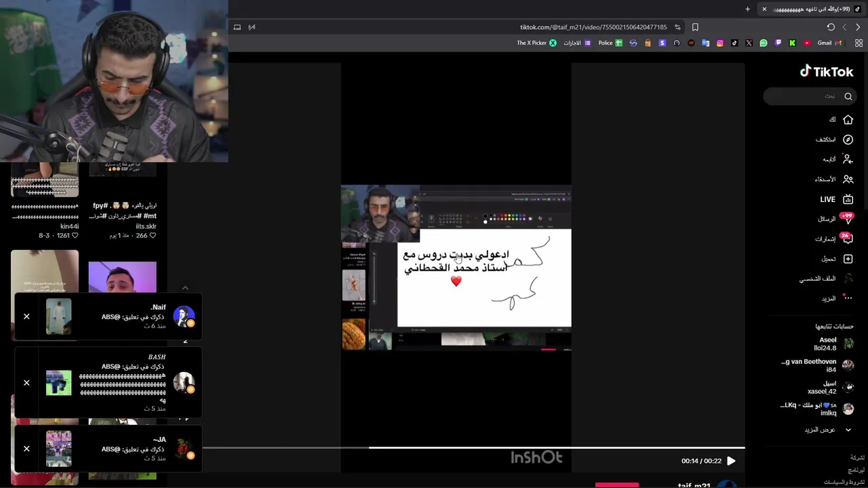Open Messages (الرسائل) with 99+ badge
This screenshot has width=868, height=488.
(835, 219)
